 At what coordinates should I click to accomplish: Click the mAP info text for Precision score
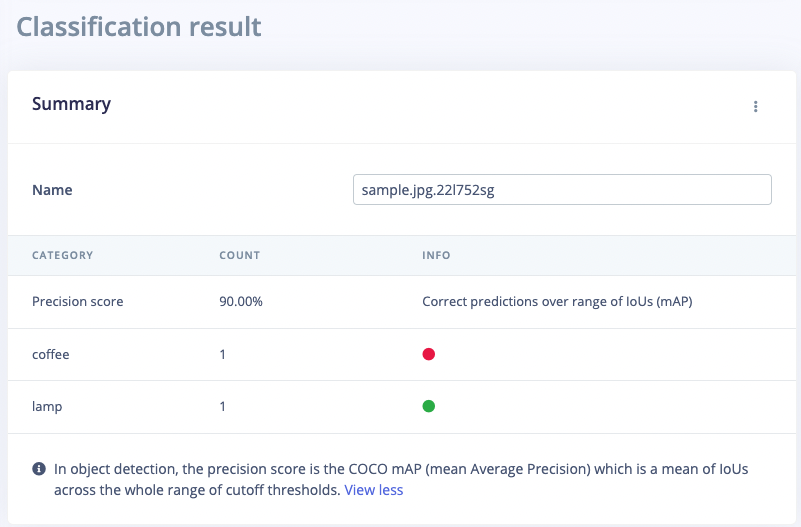(557, 301)
